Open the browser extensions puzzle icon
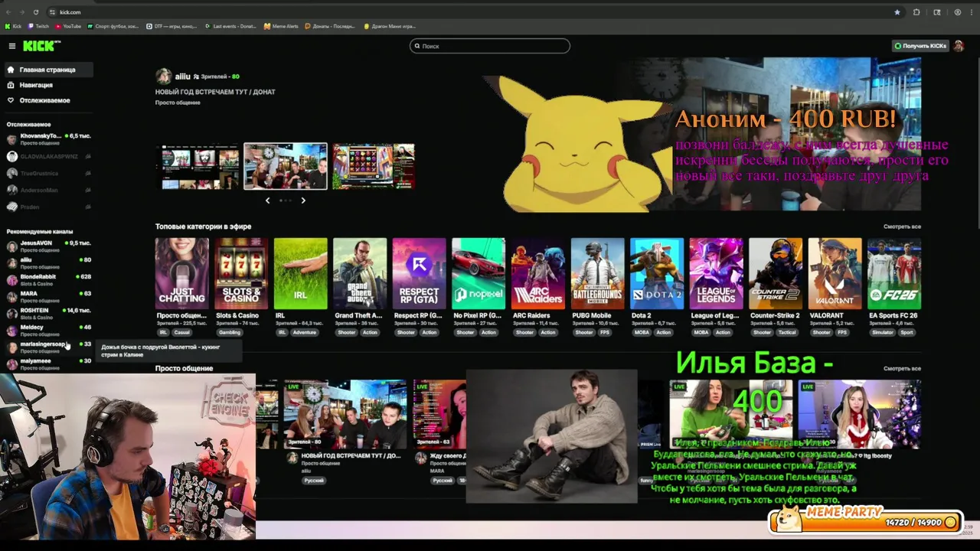Screen dimensions: 980x551 (x=916, y=12)
